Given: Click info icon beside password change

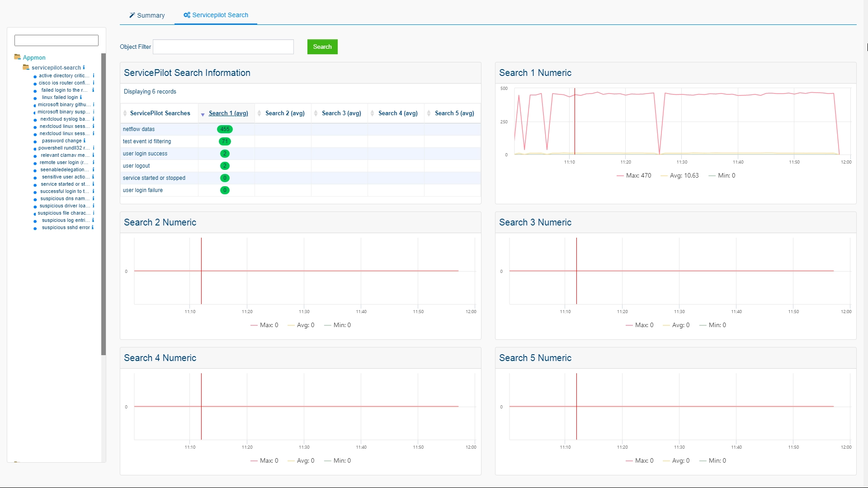Looking at the screenshot, I should [x=85, y=141].
